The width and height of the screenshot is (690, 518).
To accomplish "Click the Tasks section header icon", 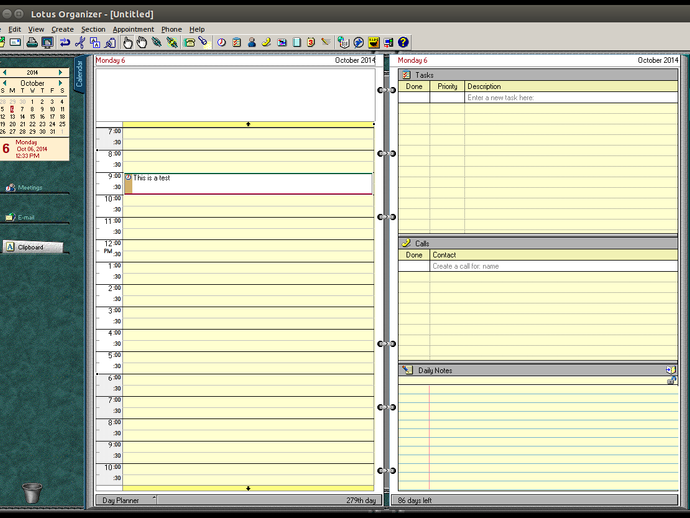I will (x=407, y=75).
